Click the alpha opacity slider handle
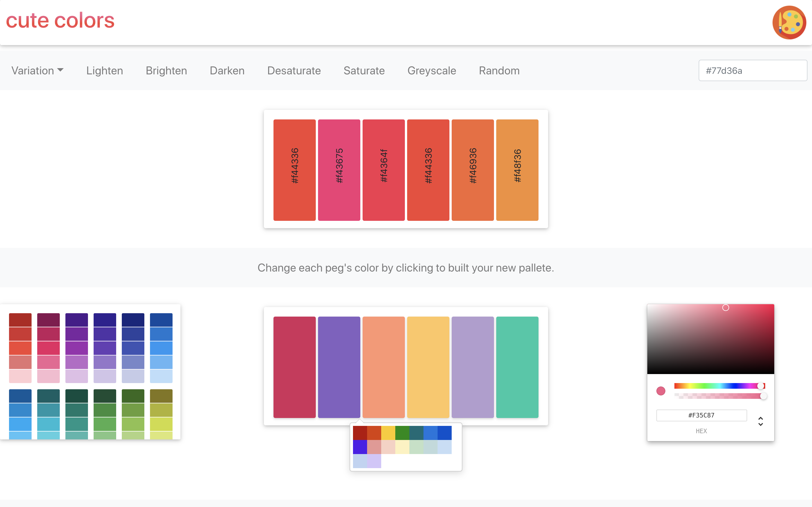 763,396
